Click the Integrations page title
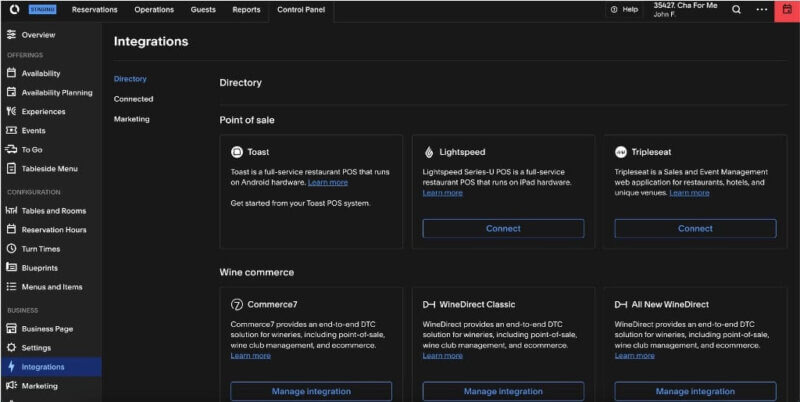800x402 pixels. [151, 41]
